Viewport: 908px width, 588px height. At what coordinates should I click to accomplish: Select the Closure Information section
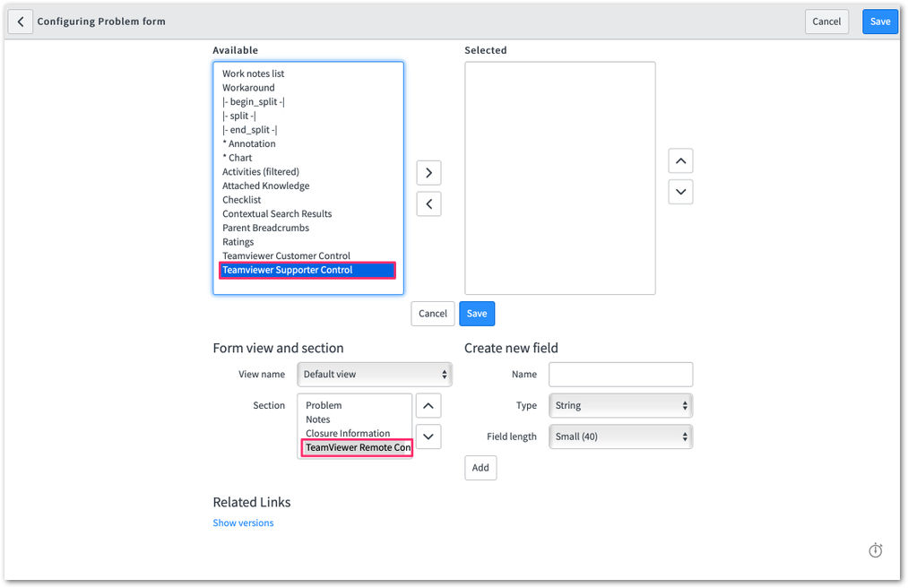coord(348,433)
